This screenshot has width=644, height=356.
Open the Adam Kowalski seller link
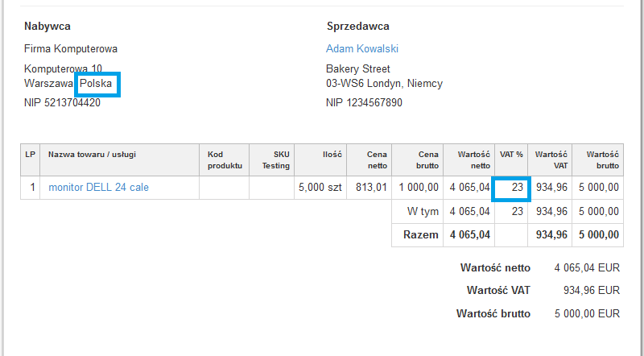click(x=361, y=49)
